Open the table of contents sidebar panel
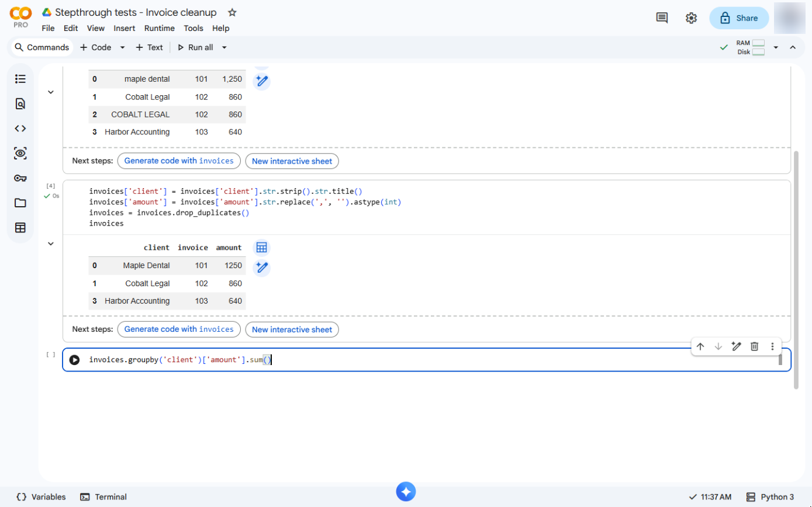 [x=20, y=79]
